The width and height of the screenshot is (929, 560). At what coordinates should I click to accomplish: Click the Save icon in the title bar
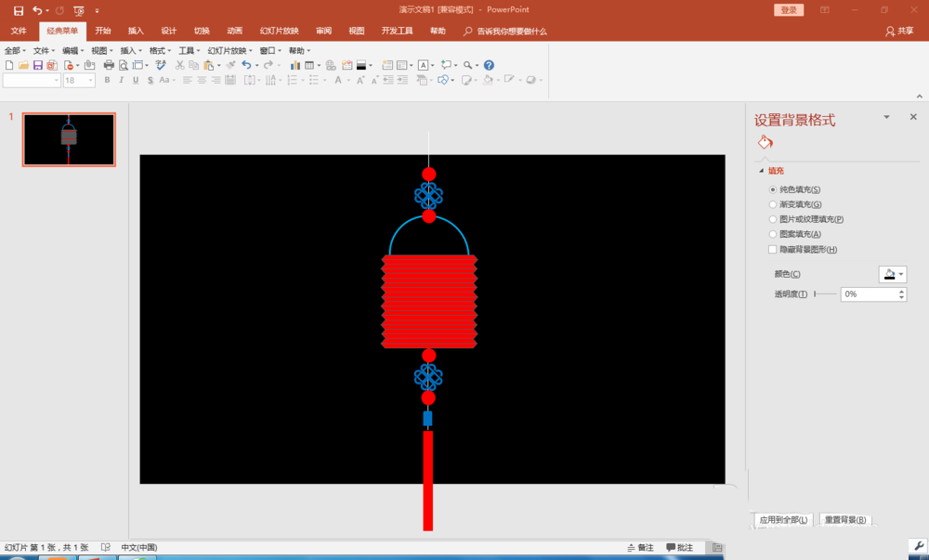click(x=19, y=10)
